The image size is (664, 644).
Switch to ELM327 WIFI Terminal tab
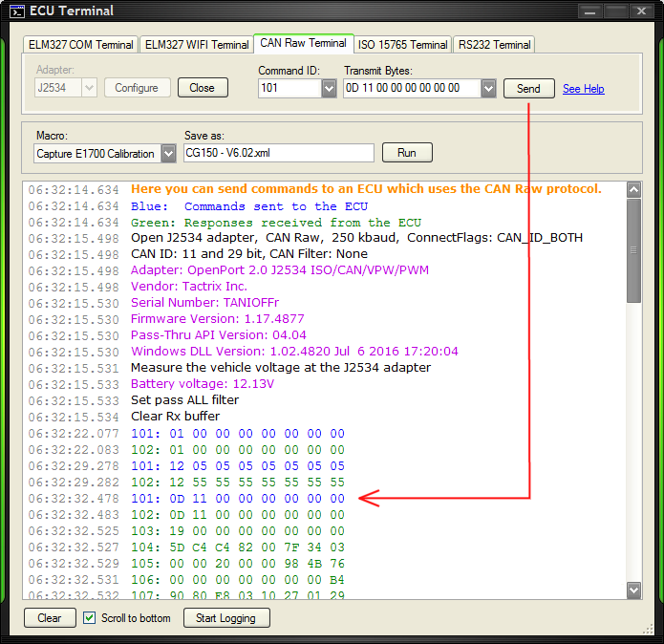click(x=196, y=45)
